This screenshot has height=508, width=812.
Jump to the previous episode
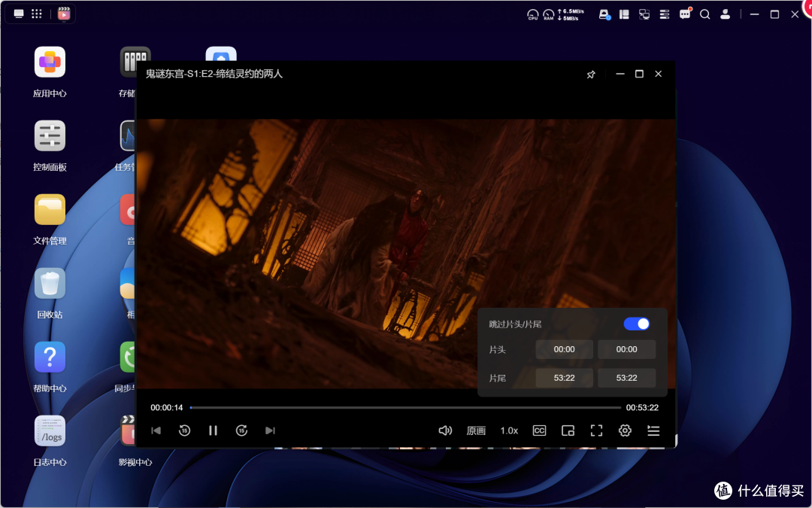[156, 430]
